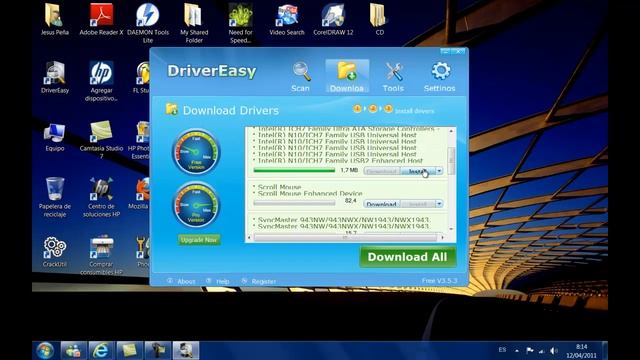Screen dimensions: 640x360
Task: Select the Centro de soluciones HP icon
Action: (x=101, y=198)
